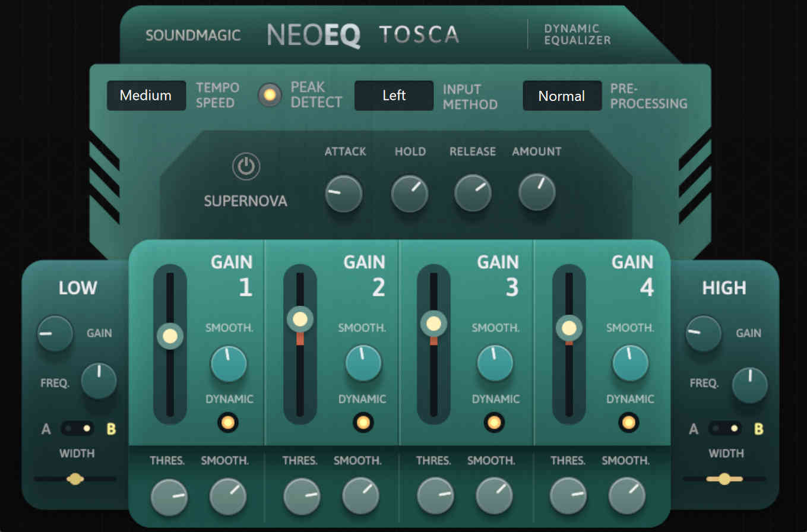
Task: Click the SUPERNOVA label
Action: pos(245,201)
